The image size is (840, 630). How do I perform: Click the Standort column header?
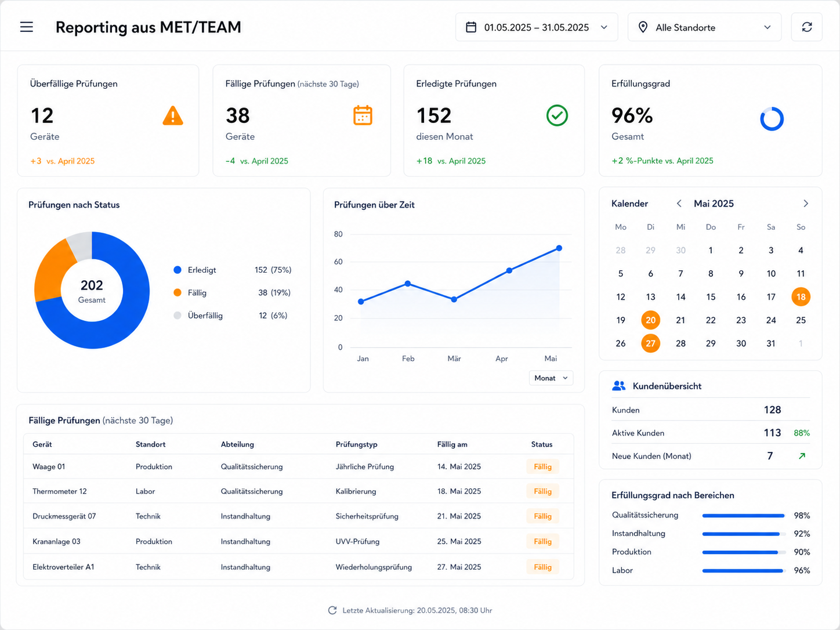pyautogui.click(x=151, y=444)
